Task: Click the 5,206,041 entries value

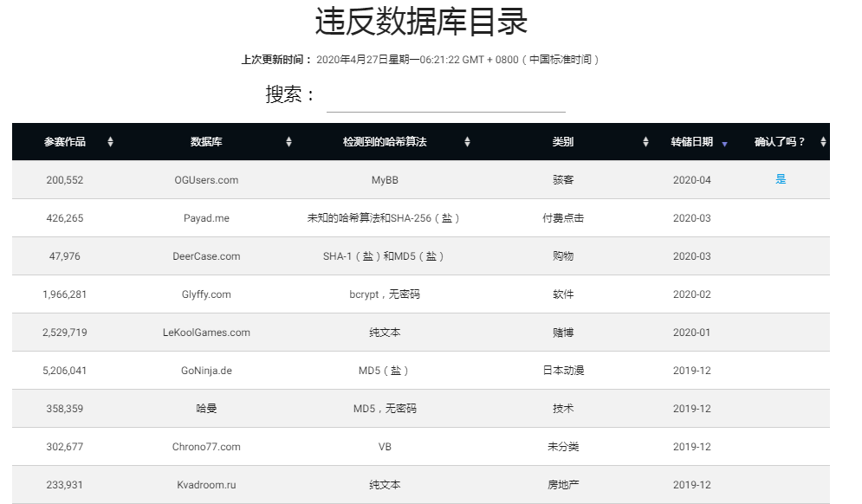Action: 65,371
